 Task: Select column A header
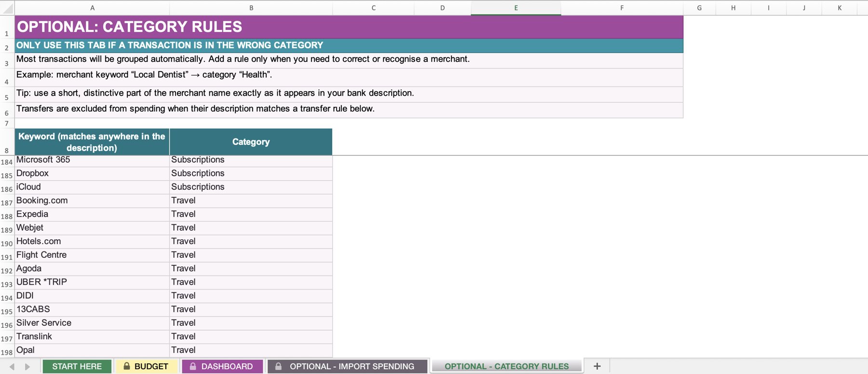coord(92,8)
